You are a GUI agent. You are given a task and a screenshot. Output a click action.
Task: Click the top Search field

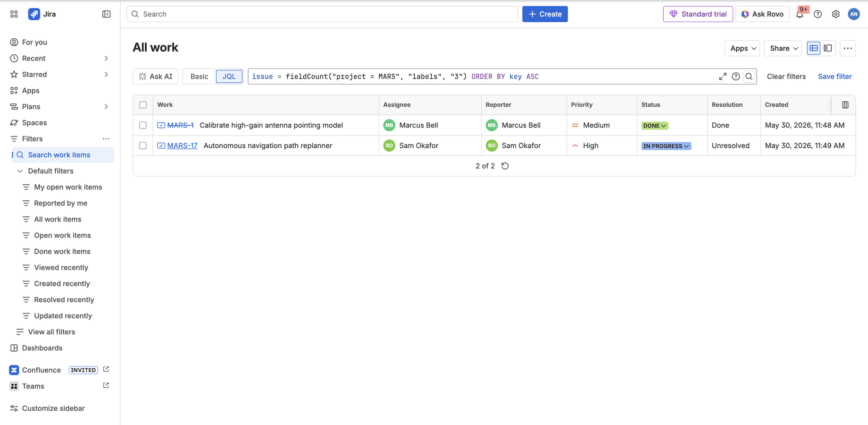[x=322, y=14]
